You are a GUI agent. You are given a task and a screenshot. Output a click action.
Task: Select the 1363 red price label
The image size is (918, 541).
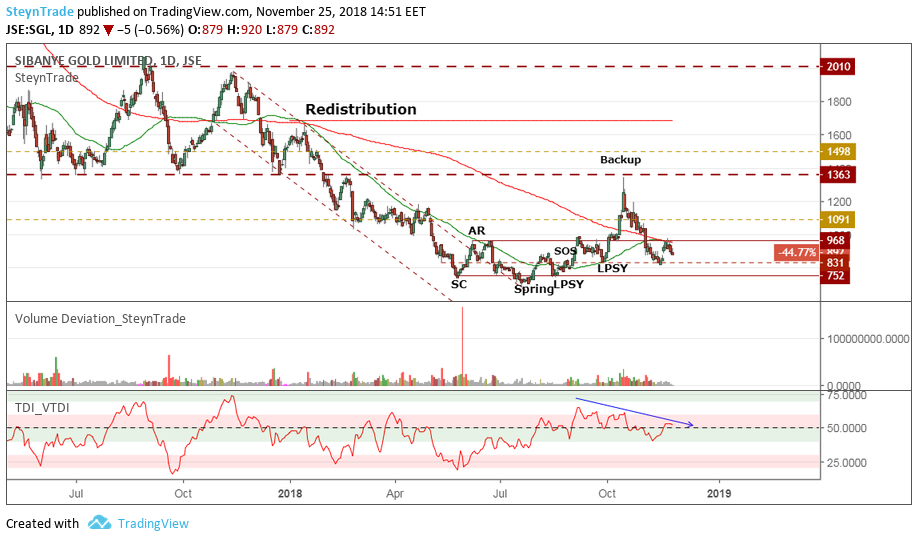tap(838, 174)
